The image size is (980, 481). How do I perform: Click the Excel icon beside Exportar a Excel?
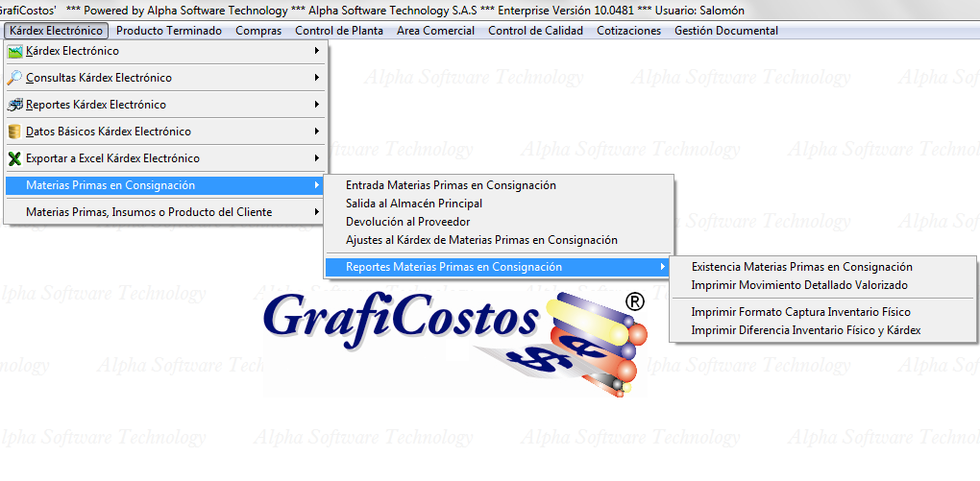click(14, 158)
